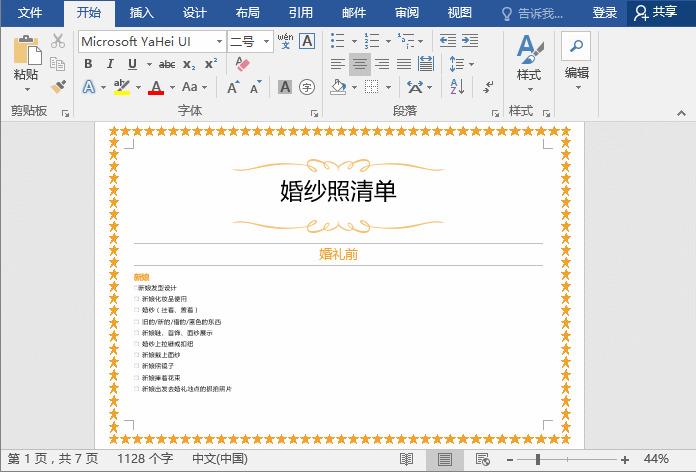Apply text effects with the outlined A

89,87
